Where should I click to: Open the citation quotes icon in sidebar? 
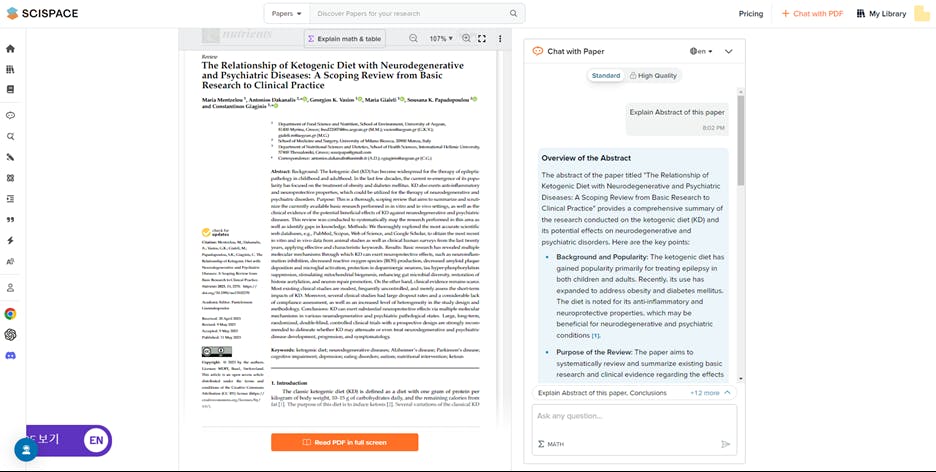point(10,220)
